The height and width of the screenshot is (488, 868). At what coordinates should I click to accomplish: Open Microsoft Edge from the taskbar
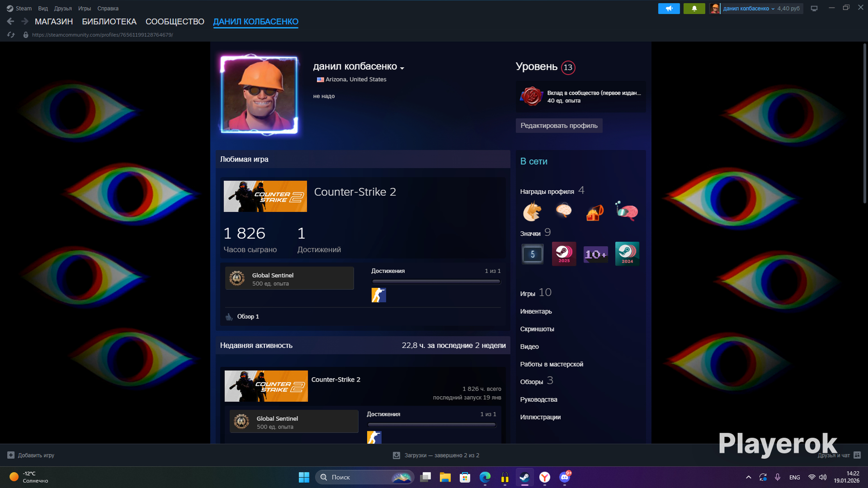[485, 477]
